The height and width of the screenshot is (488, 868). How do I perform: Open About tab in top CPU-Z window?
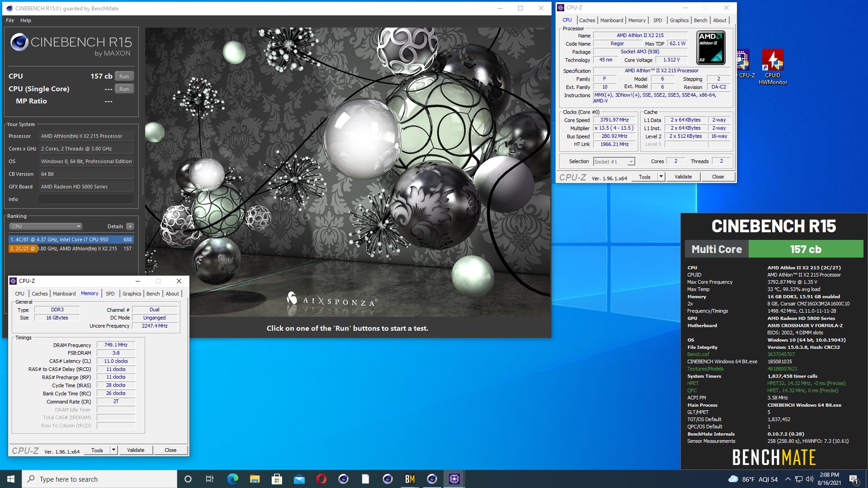point(720,20)
